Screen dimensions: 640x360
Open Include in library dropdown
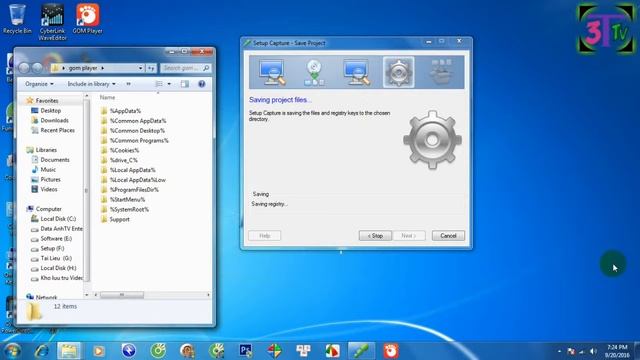pyautogui.click(x=91, y=84)
